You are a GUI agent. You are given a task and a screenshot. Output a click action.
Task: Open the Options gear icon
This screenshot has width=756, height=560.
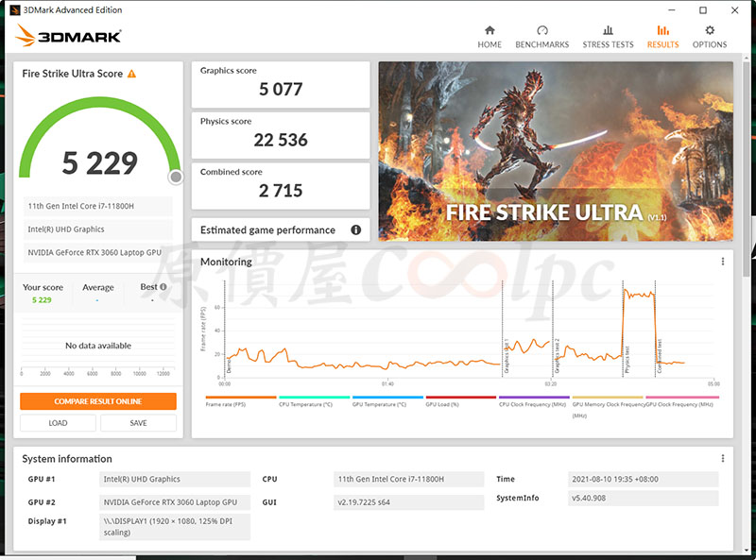(x=710, y=30)
